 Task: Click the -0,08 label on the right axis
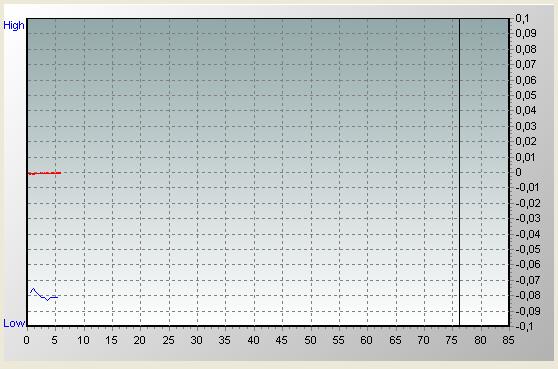528,295
